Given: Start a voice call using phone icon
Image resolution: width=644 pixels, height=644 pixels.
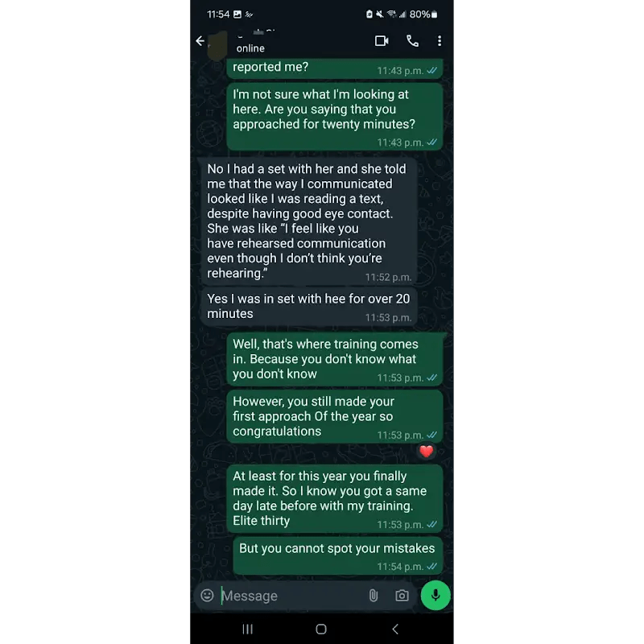Looking at the screenshot, I should pos(412,41).
